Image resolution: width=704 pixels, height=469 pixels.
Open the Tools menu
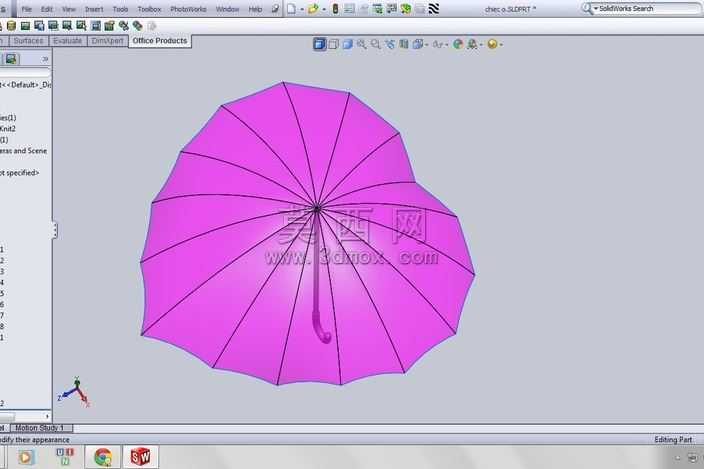120,9
